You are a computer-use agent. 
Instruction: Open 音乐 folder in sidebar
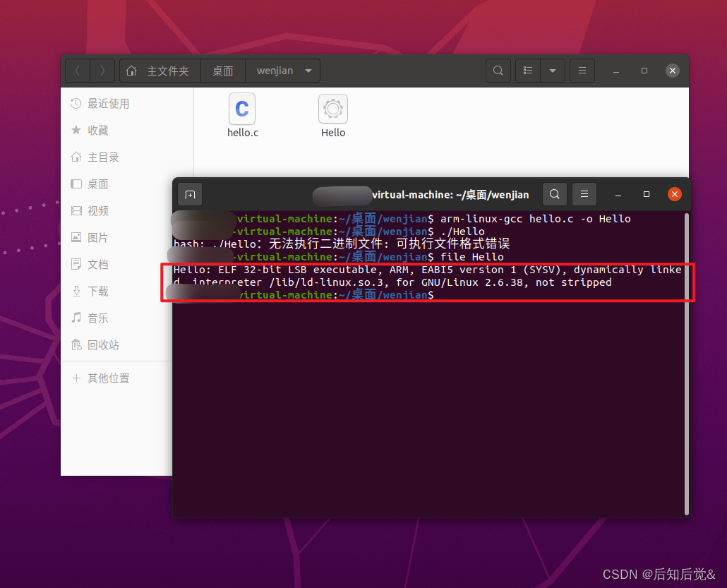coord(117,318)
